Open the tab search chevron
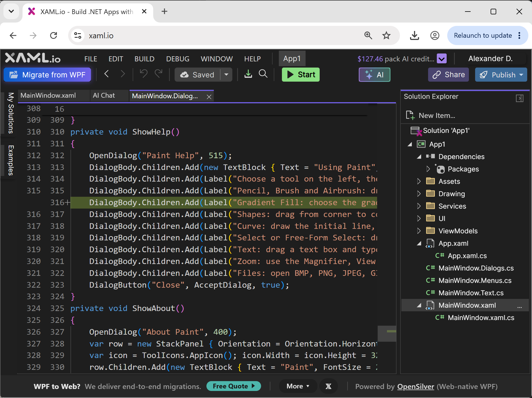This screenshot has height=398, width=532. click(11, 11)
